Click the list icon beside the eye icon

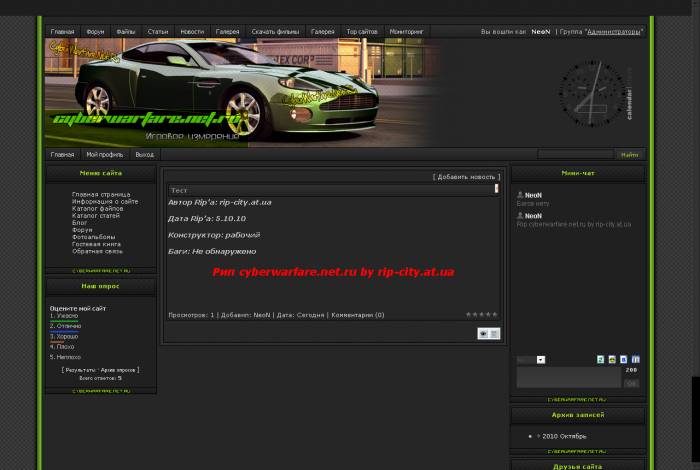tap(494, 334)
